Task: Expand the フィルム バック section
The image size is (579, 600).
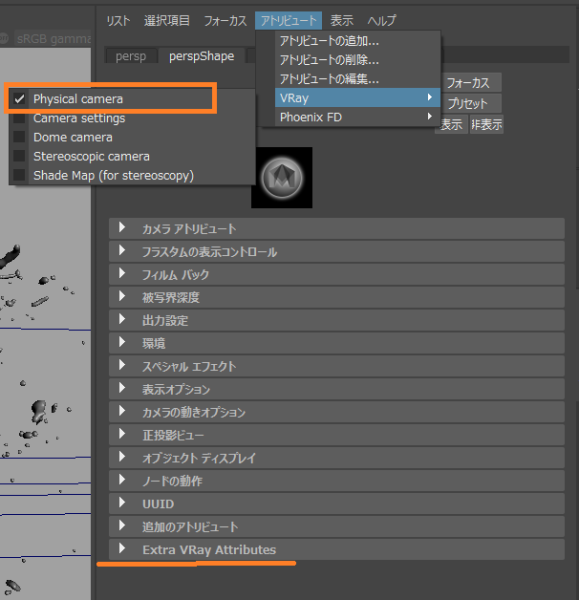Action: (x=336, y=274)
